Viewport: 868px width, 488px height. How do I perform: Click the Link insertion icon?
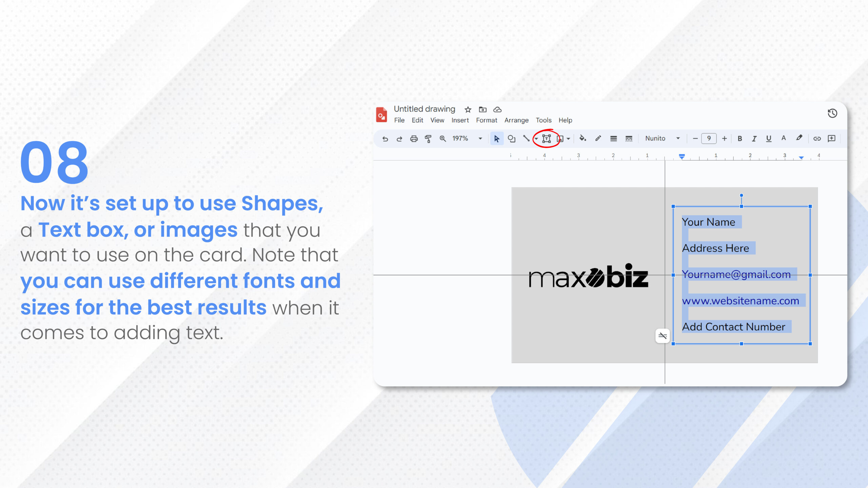click(x=817, y=138)
